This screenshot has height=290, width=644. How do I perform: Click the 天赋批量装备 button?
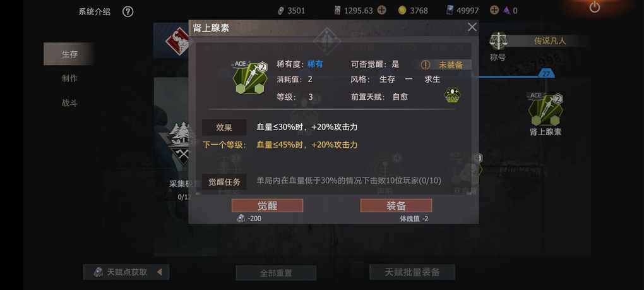pyautogui.click(x=412, y=272)
